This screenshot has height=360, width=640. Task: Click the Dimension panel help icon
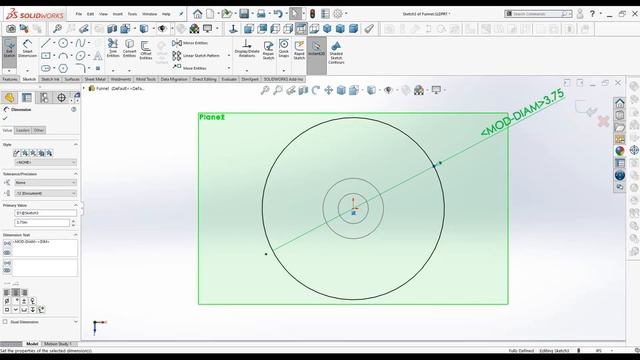[x=74, y=109]
